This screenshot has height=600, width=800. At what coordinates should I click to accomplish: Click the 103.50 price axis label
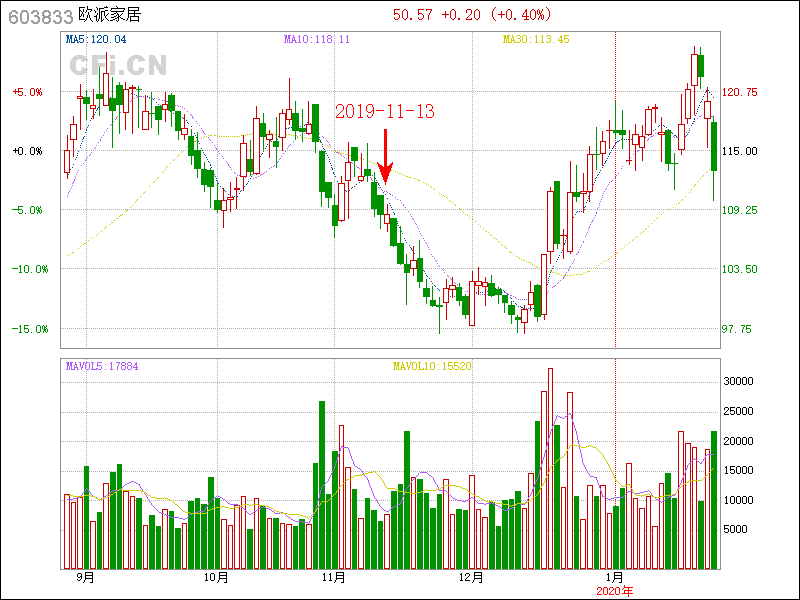click(x=740, y=269)
